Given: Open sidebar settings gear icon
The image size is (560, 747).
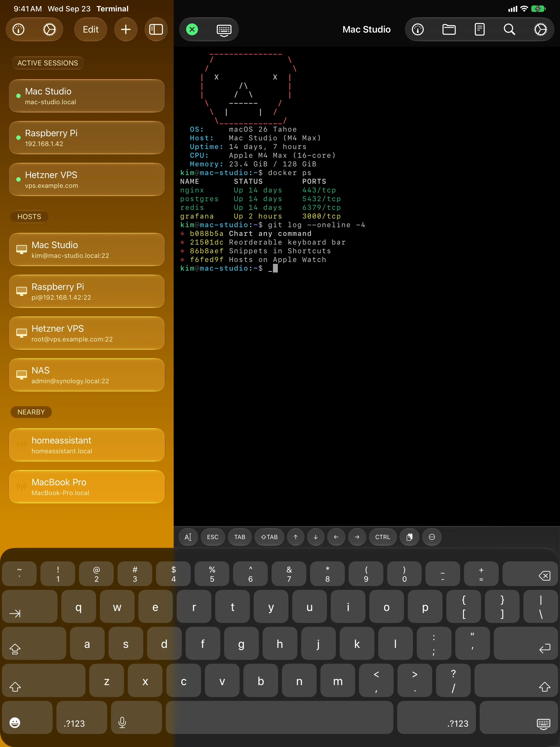Looking at the screenshot, I should pyautogui.click(x=49, y=29).
